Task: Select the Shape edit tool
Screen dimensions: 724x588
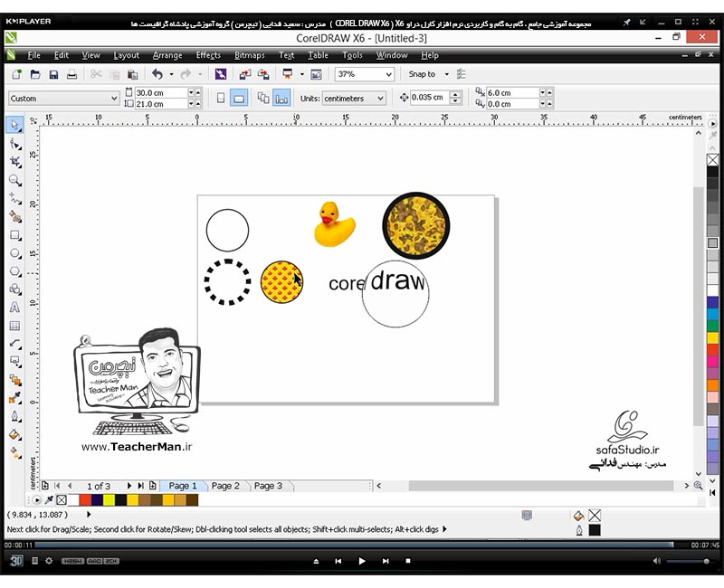Action: coord(15,144)
